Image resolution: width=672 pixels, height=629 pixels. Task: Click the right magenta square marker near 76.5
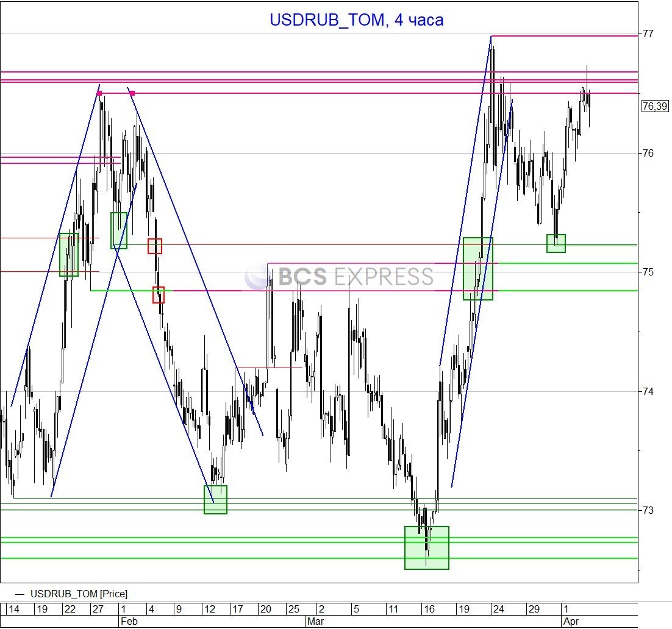pyautogui.click(x=132, y=93)
